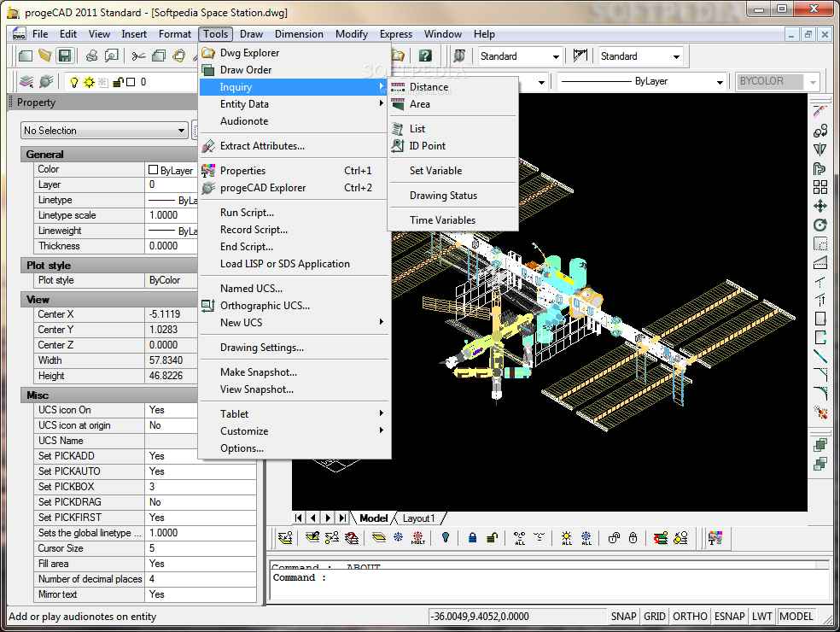The width and height of the screenshot is (840, 632).
Task: Toggle SNAP mode in status bar
Action: [x=623, y=617]
